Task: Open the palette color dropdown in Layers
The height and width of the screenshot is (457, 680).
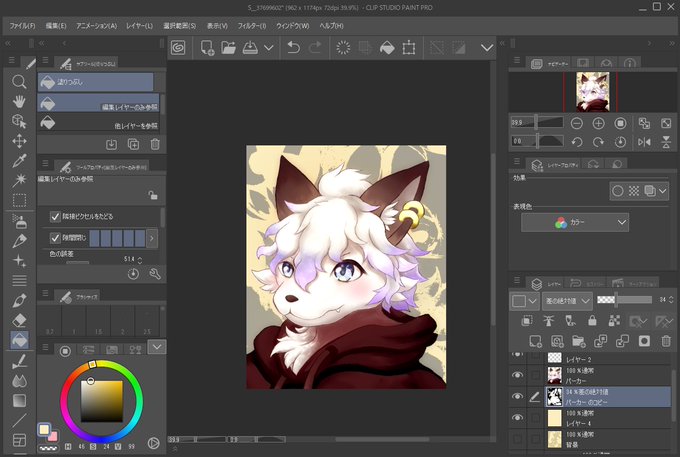Action: tap(524, 300)
